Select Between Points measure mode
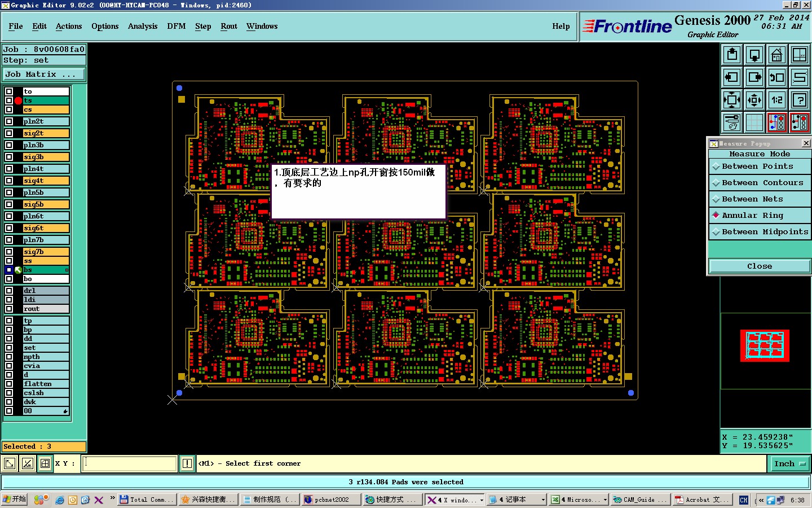The width and height of the screenshot is (812, 508). click(x=760, y=167)
